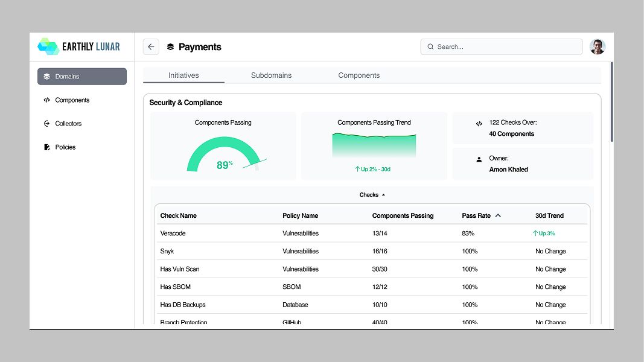This screenshot has width=644, height=362.
Task: Toggle the Pass Rate sort chevron
Action: pyautogui.click(x=498, y=215)
